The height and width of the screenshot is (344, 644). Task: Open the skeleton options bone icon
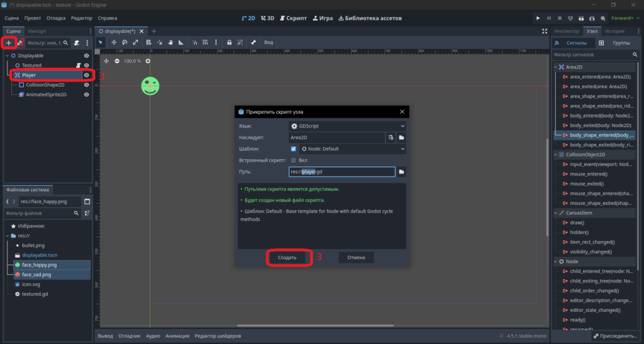[x=253, y=42]
